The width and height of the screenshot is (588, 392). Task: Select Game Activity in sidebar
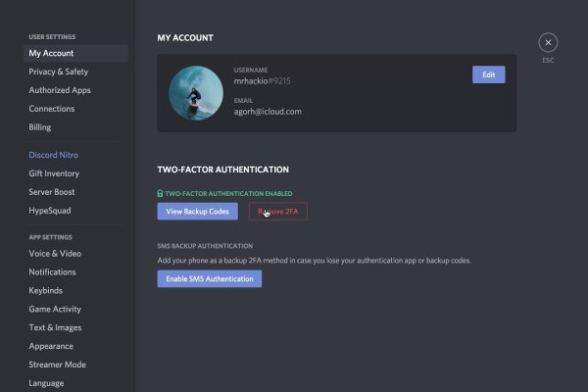(55, 310)
